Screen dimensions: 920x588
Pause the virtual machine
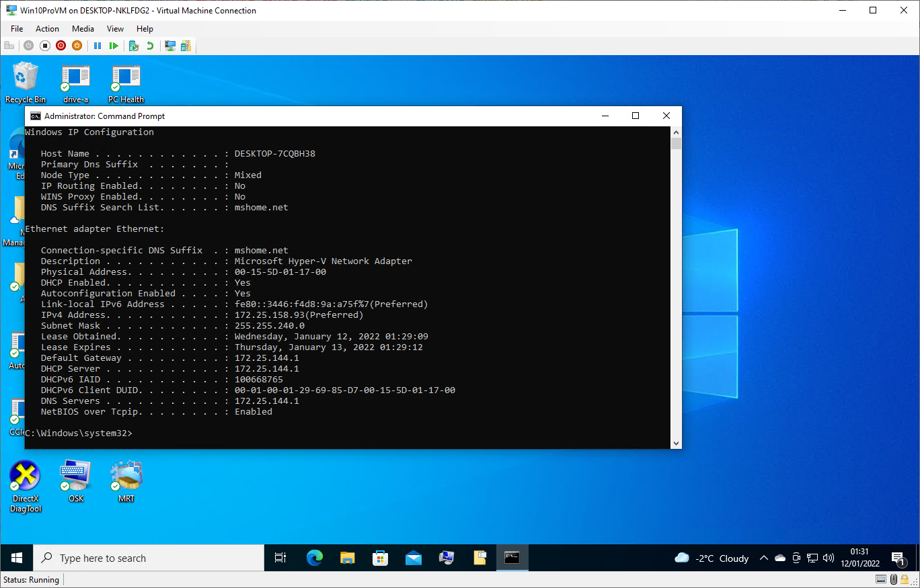tap(98, 46)
